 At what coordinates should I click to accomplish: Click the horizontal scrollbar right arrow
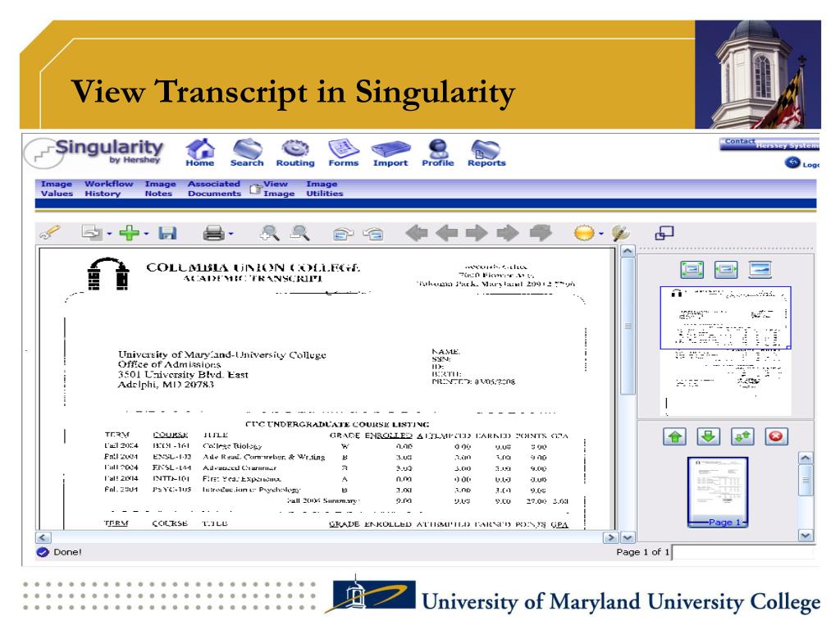[x=610, y=537]
